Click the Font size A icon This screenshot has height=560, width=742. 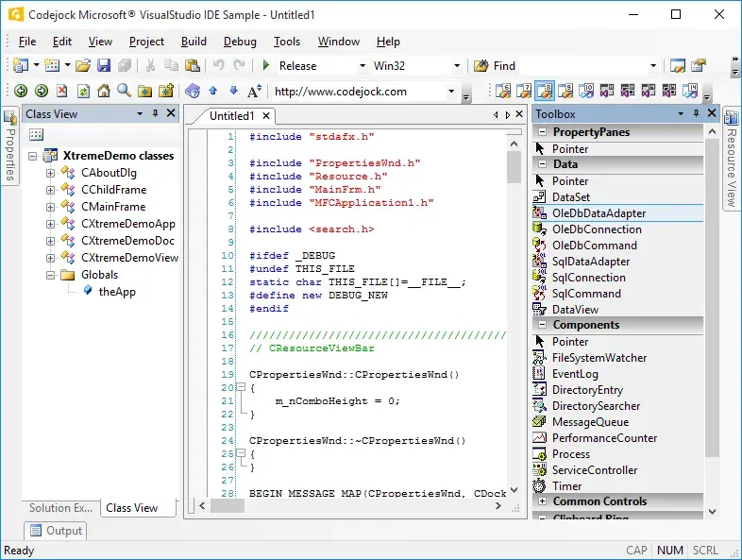coord(254,91)
